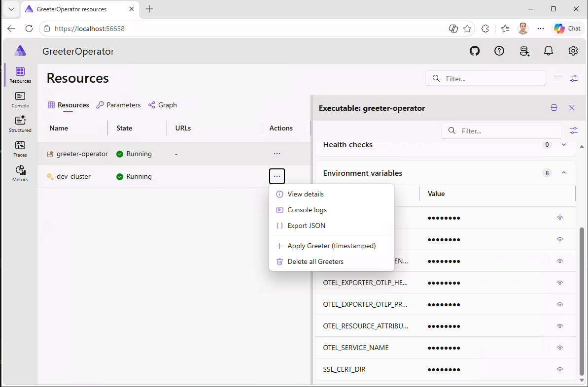Open the Help question mark icon
This screenshot has height=387, width=588.
(x=499, y=51)
